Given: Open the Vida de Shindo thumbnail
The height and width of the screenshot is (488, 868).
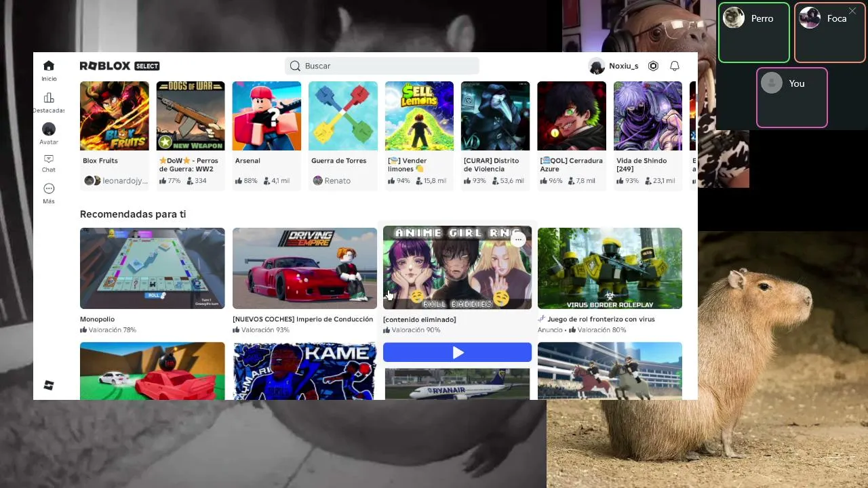Looking at the screenshot, I should (x=648, y=116).
